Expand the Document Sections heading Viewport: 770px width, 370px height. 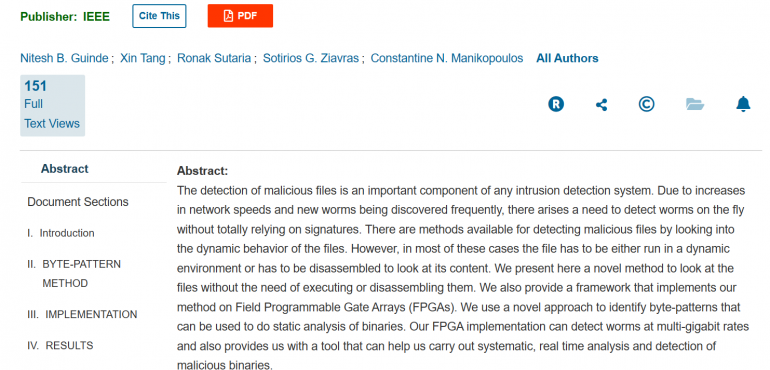[78, 202]
